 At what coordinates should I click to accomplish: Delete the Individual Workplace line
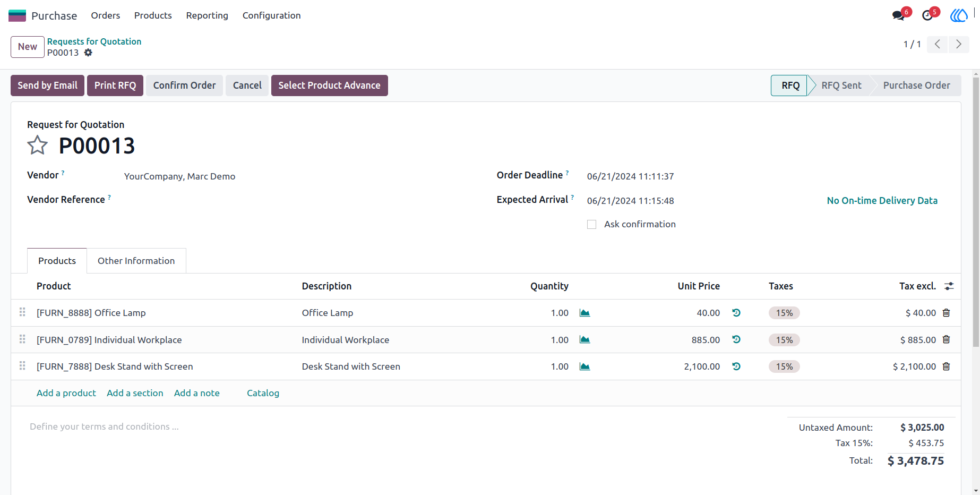(946, 339)
